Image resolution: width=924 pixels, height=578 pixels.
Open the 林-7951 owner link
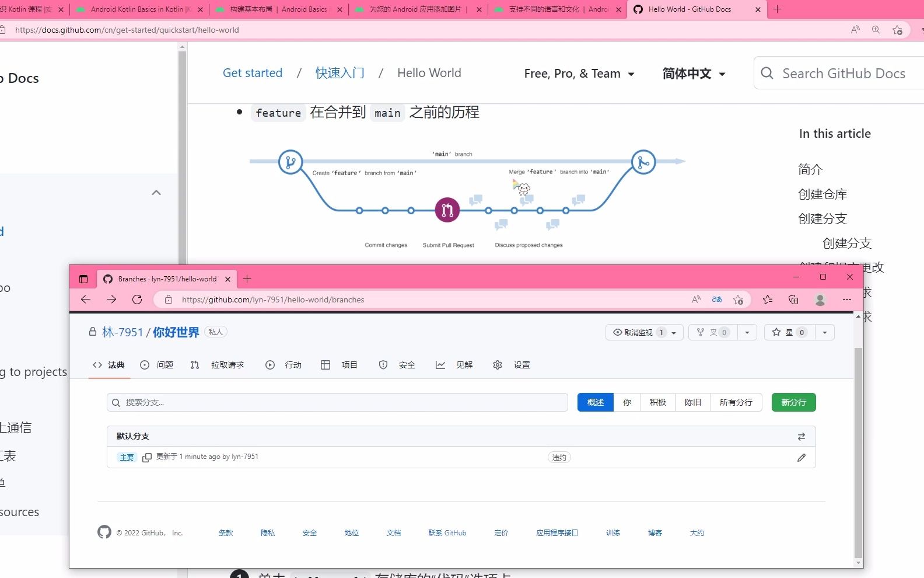[x=123, y=332]
